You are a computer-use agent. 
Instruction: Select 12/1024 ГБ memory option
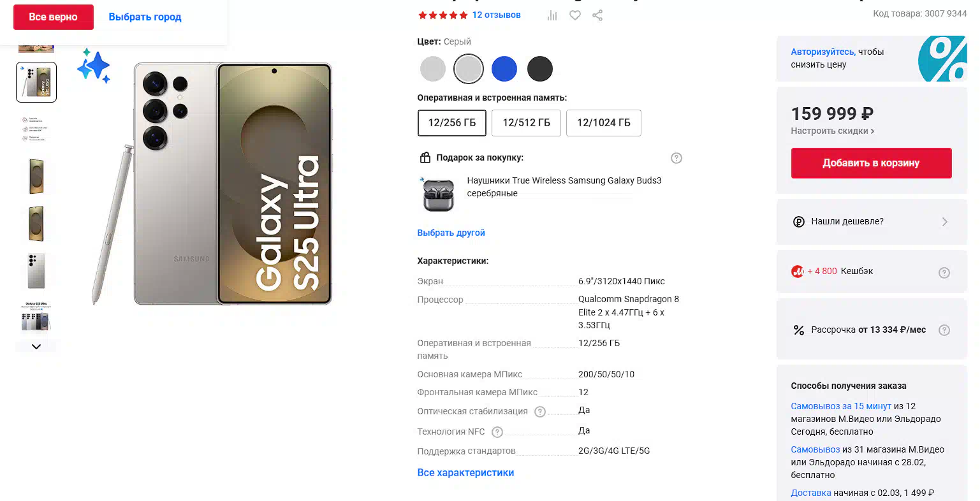pos(604,123)
